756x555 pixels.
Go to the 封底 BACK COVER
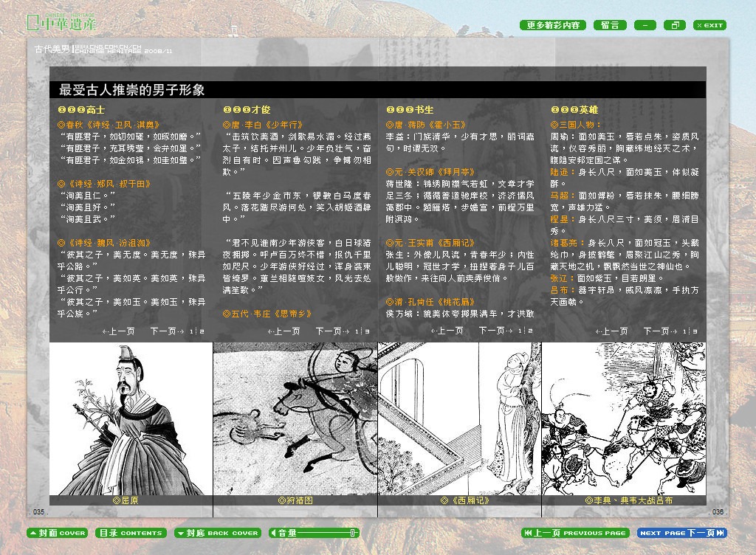point(218,533)
